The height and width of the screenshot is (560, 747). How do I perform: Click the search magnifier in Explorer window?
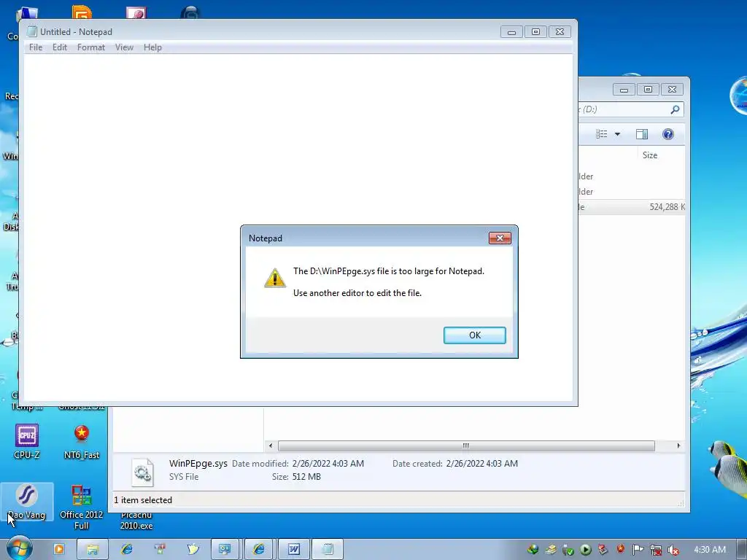[x=675, y=109]
